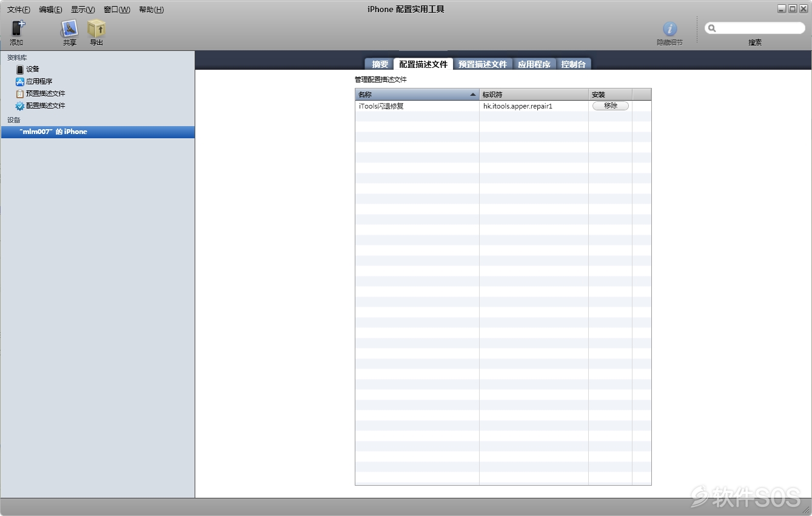Minimize the iPhone 配置实用工具 window
The height and width of the screenshot is (516, 812).
coord(782,8)
